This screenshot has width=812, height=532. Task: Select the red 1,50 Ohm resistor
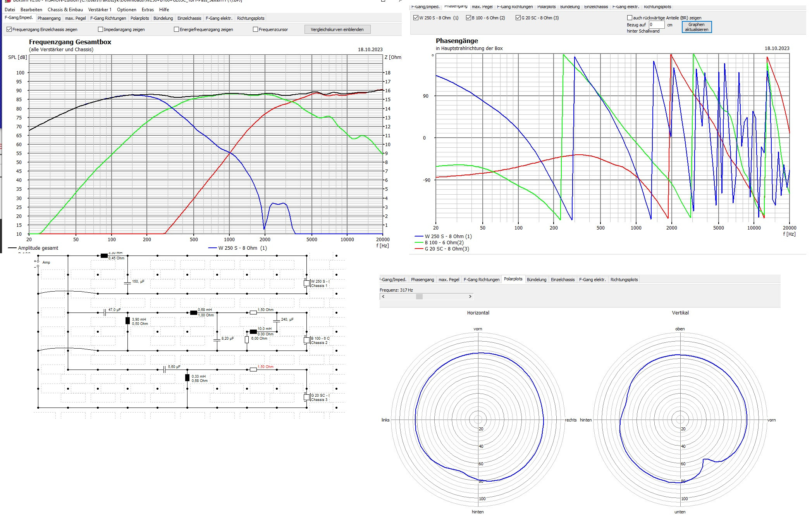click(253, 370)
